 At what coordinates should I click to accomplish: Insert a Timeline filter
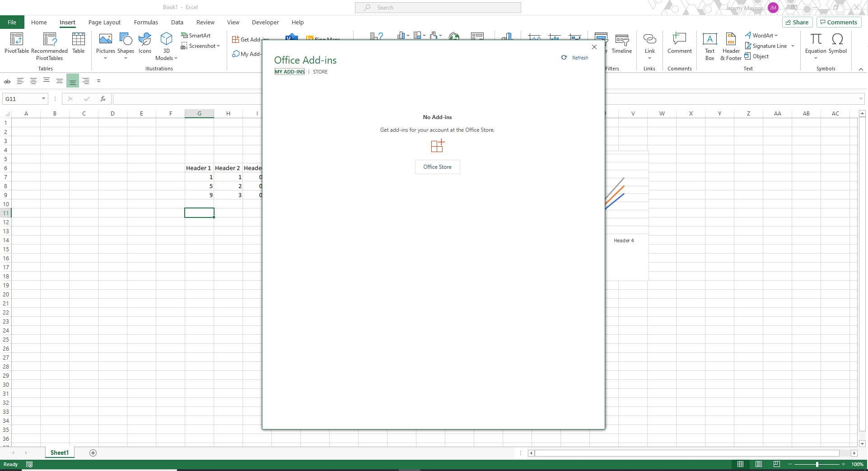click(622, 43)
